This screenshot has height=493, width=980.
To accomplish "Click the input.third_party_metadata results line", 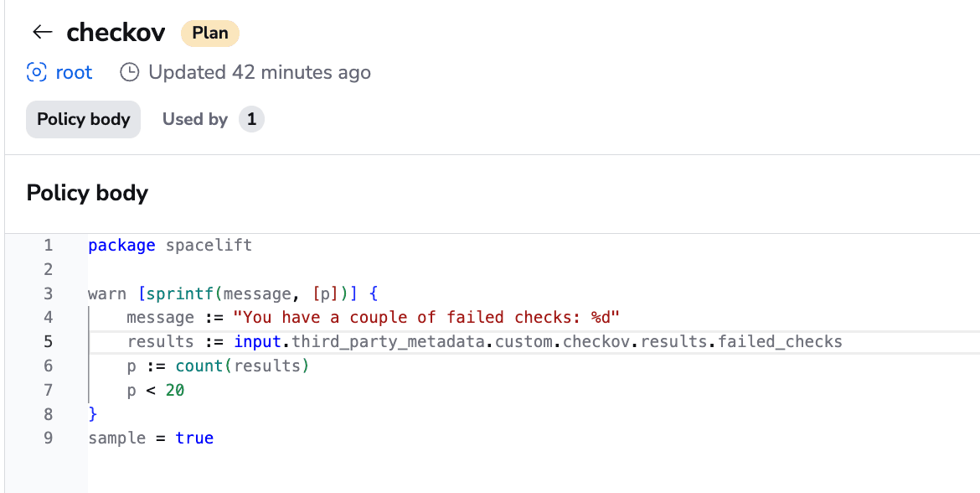I will (484, 341).
